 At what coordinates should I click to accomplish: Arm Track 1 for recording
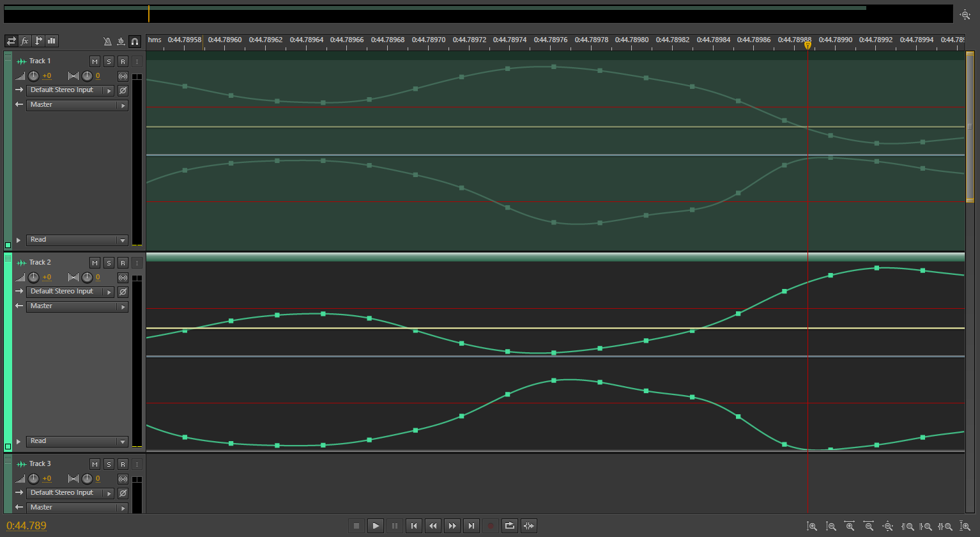click(x=123, y=61)
